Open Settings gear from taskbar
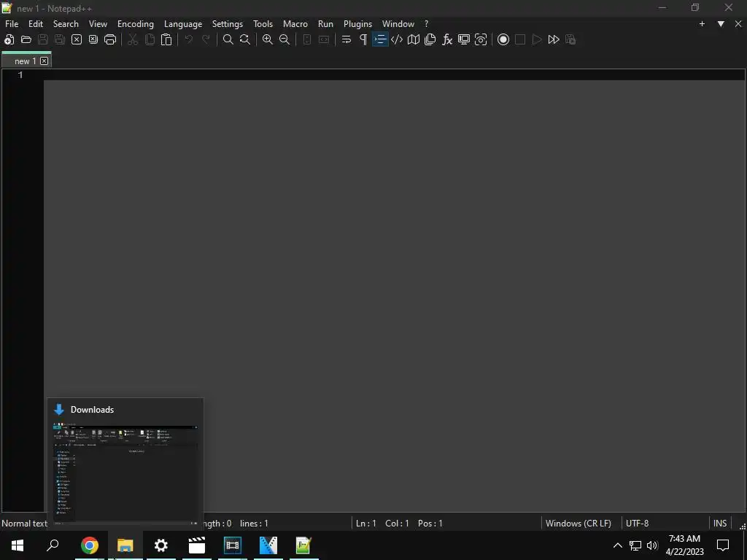The image size is (747, 560). coord(161,545)
